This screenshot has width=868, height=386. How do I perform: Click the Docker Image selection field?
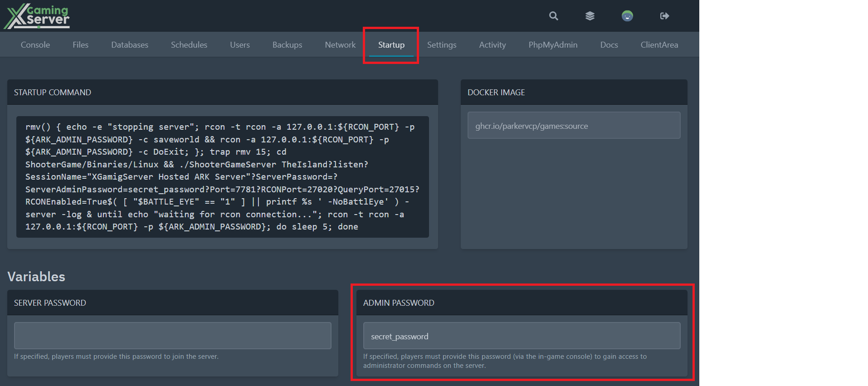point(573,126)
